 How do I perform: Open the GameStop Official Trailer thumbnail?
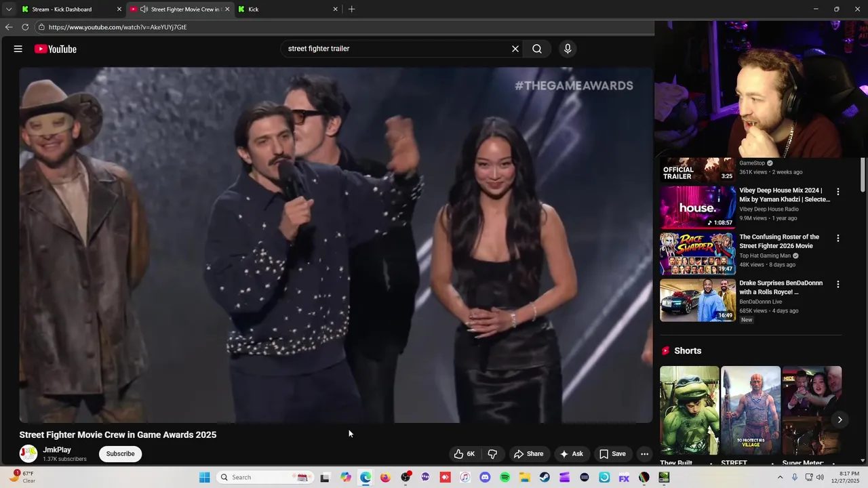pyautogui.click(x=698, y=170)
